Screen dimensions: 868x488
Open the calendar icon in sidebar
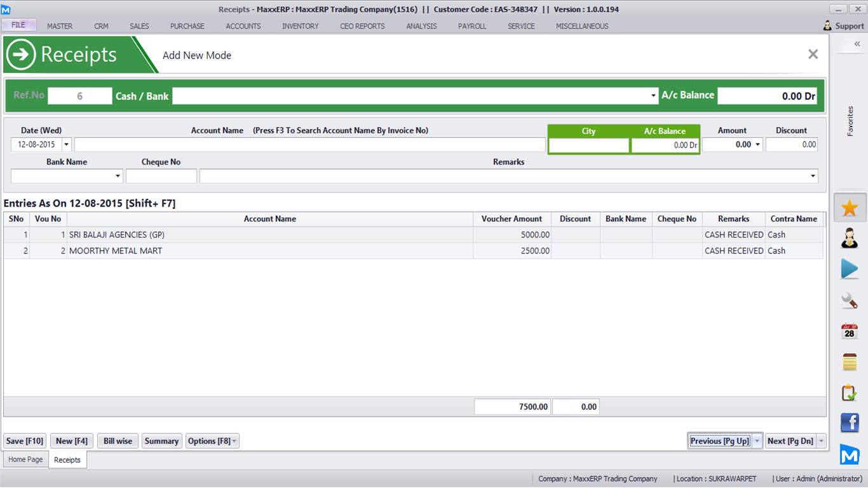point(850,331)
